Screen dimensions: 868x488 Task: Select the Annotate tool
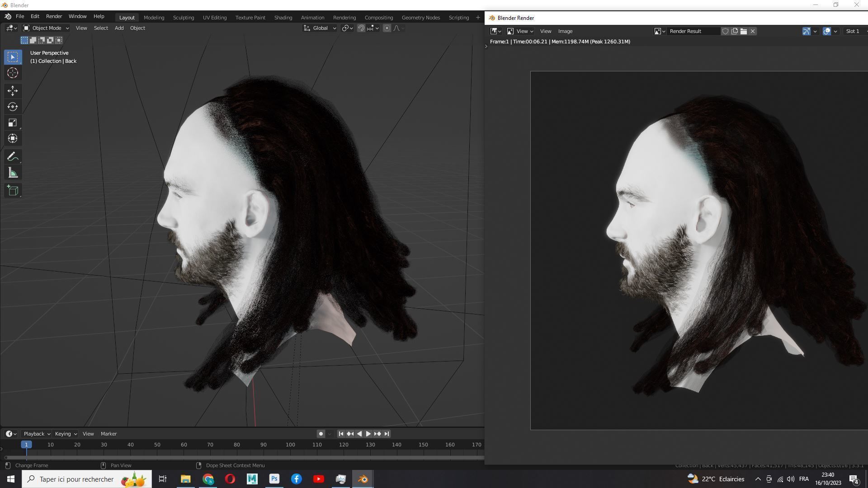[13, 157]
